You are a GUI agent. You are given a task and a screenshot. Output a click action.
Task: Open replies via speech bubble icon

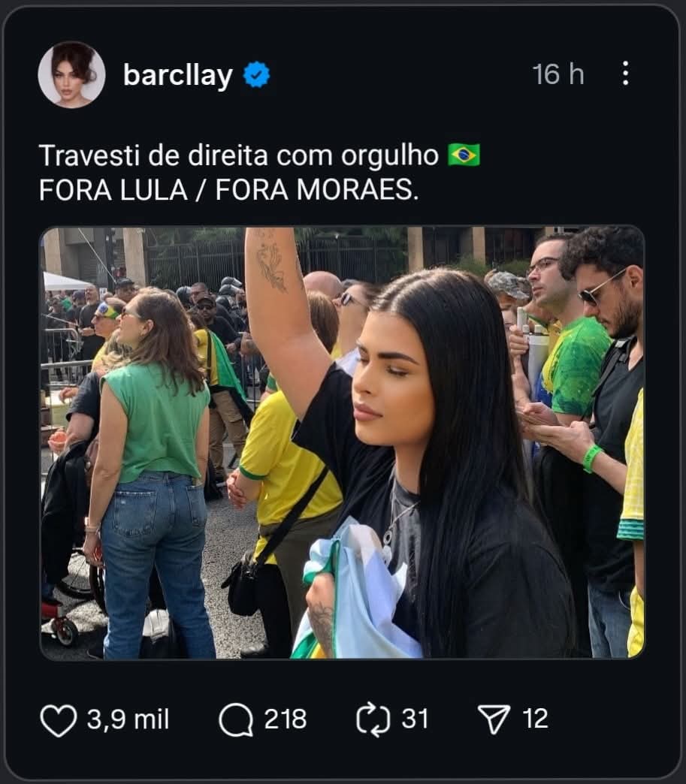click(x=236, y=720)
